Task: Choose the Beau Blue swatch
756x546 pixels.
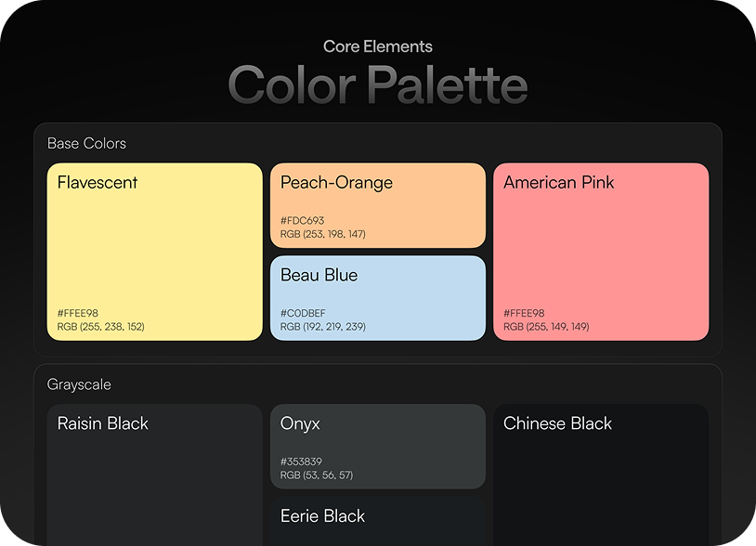Action: coord(378,298)
